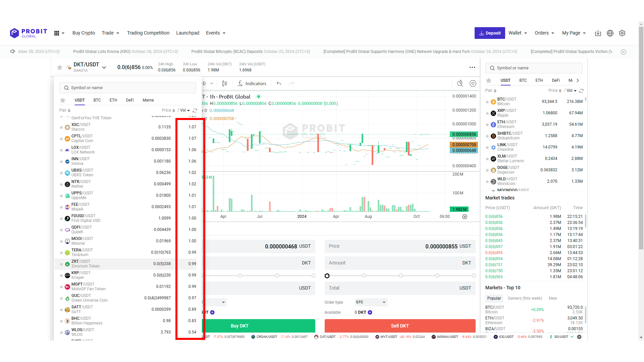The image size is (644, 362).
Task: Star the XSC/USDT pair
Action: click(x=61, y=127)
